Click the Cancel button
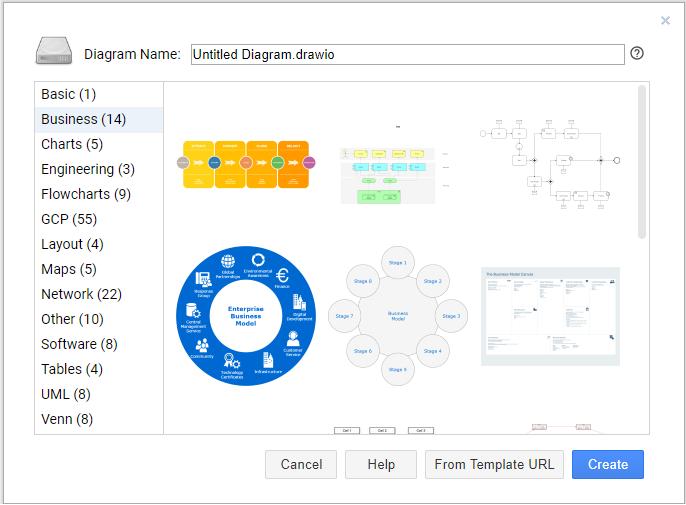The width and height of the screenshot is (686, 505). (301, 464)
